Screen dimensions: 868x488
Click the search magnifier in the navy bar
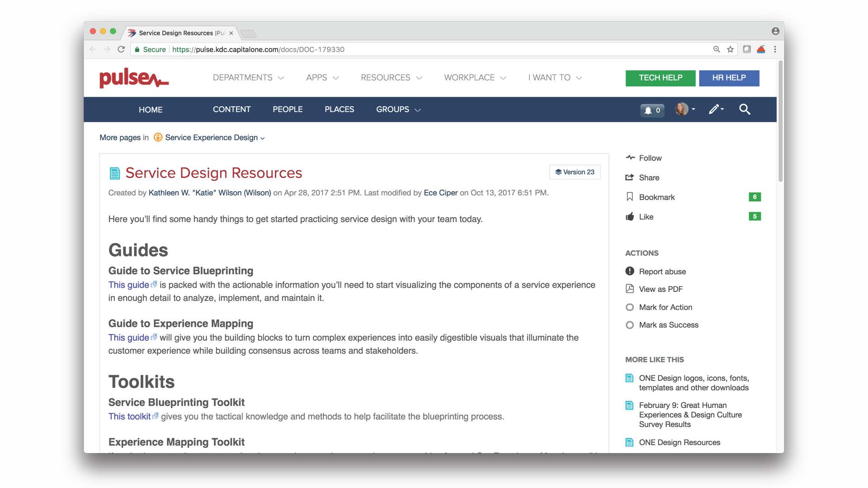(x=745, y=109)
